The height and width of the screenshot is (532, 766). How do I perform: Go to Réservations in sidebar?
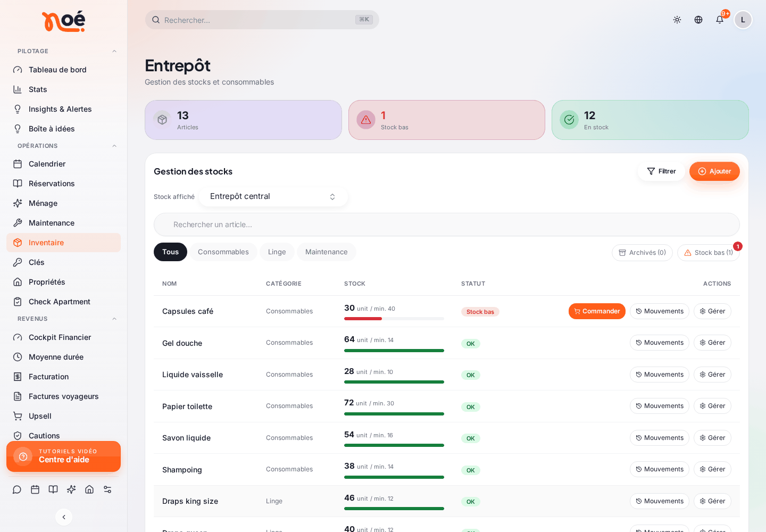click(63, 184)
